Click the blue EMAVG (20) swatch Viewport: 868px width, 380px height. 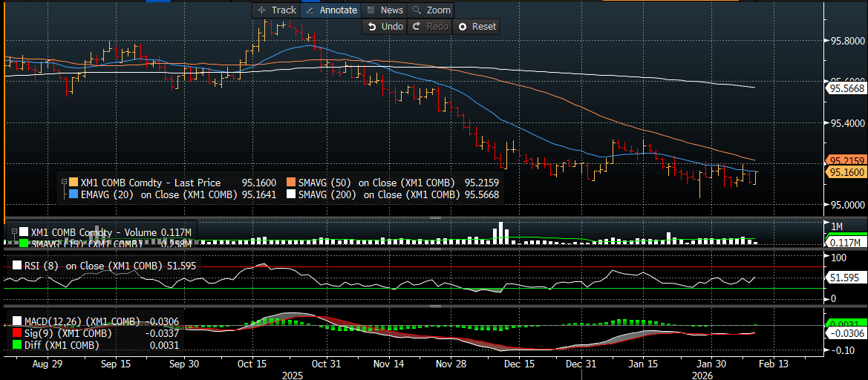point(74,195)
